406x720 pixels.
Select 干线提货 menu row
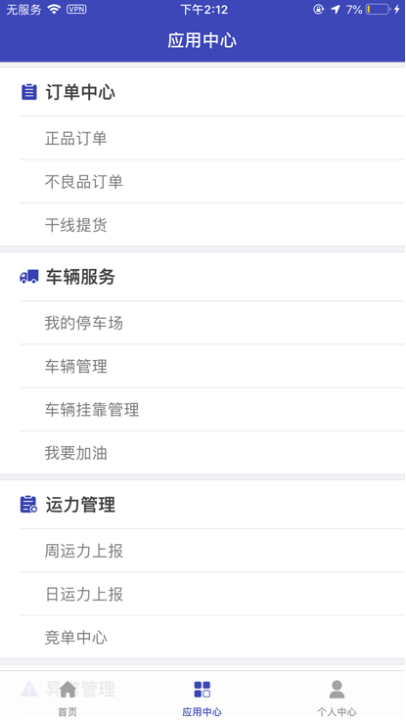pyautogui.click(x=212, y=225)
